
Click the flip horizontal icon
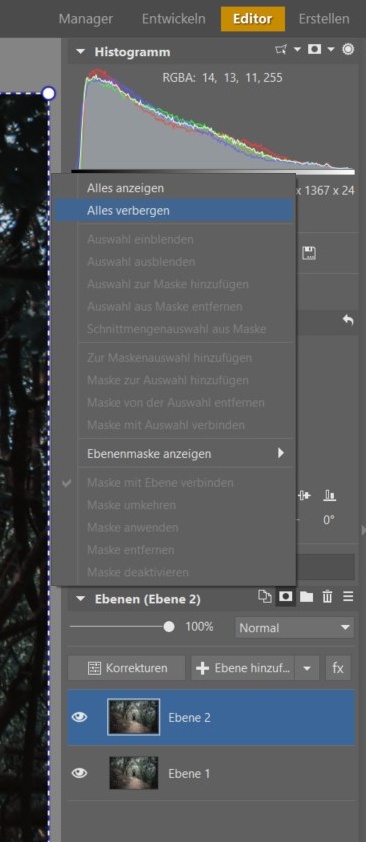pos(305,496)
